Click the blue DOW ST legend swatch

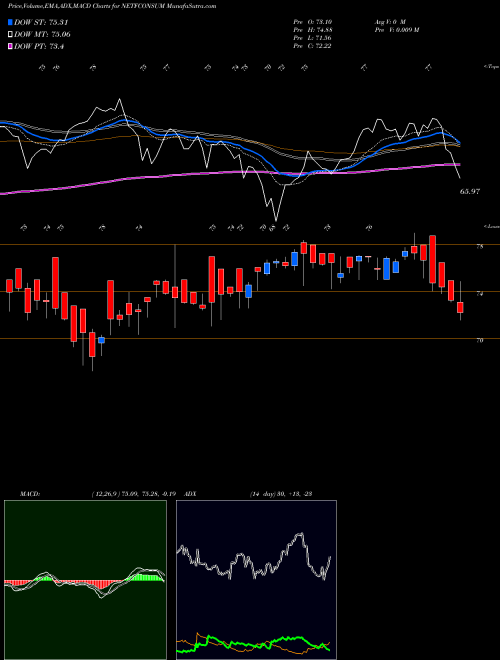pos(11,22)
